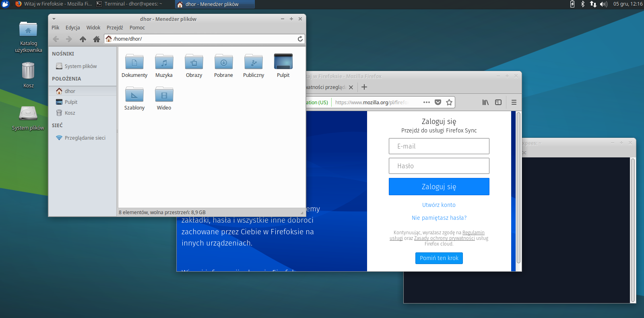Click System plików desktop icon
Screen dimensions: 644x318
point(28,118)
